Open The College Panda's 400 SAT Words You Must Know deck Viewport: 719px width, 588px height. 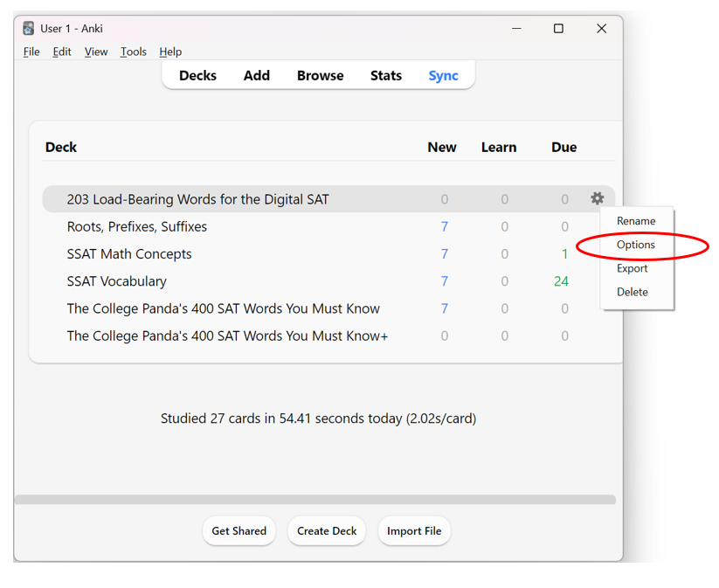pyautogui.click(x=224, y=308)
